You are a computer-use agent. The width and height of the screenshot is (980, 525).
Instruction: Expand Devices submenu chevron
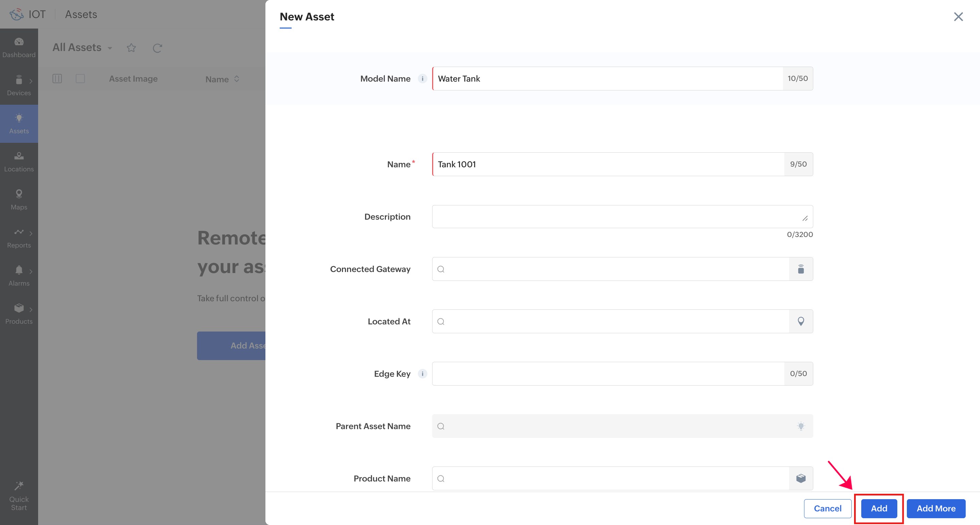click(x=31, y=81)
